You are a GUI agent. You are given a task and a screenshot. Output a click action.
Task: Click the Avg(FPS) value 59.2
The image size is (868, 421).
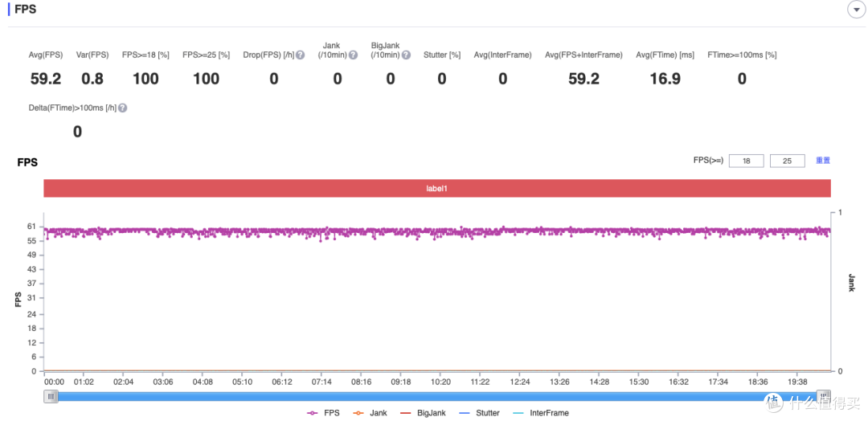point(45,79)
